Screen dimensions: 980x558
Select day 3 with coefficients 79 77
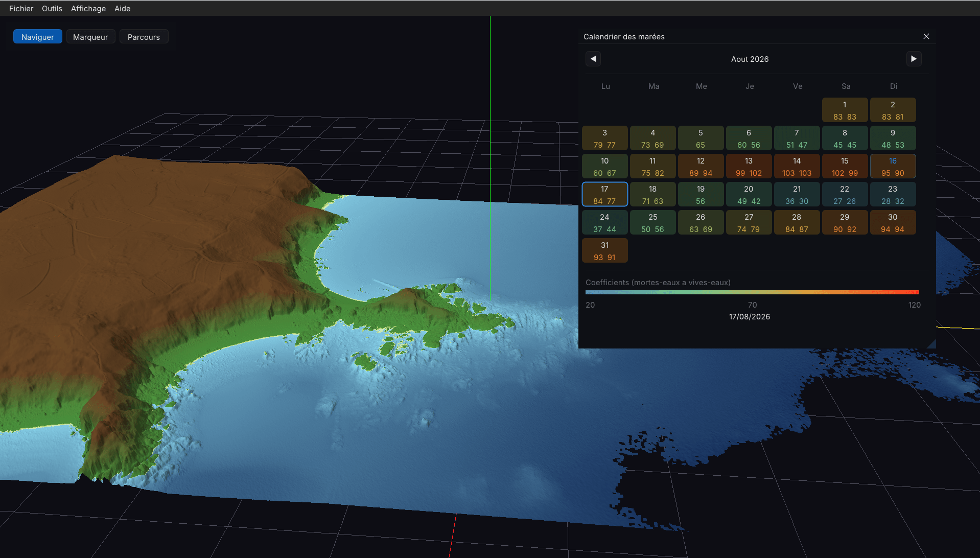(x=604, y=138)
